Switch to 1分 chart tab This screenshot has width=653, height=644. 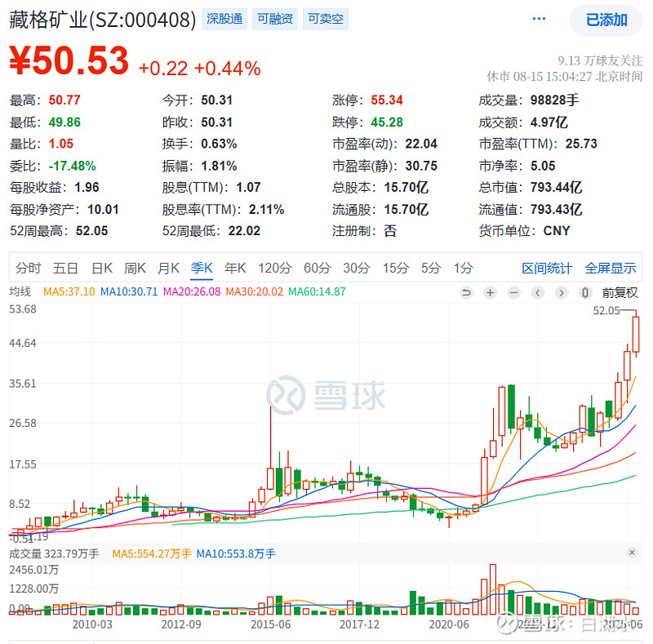coord(463,268)
